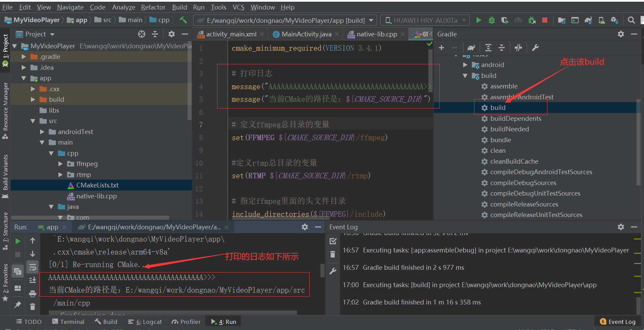Open Event Log gear options
This screenshot has height=330, width=644.
pos(621,227)
